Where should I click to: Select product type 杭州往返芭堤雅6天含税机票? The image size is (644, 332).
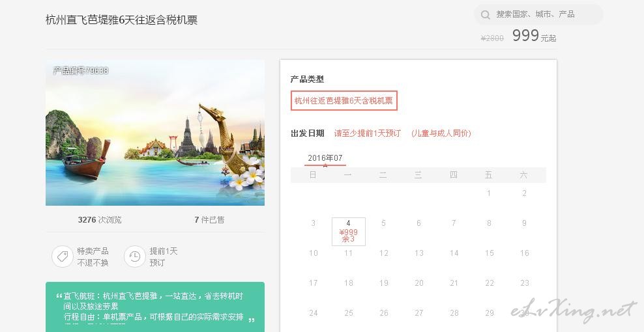click(x=344, y=100)
